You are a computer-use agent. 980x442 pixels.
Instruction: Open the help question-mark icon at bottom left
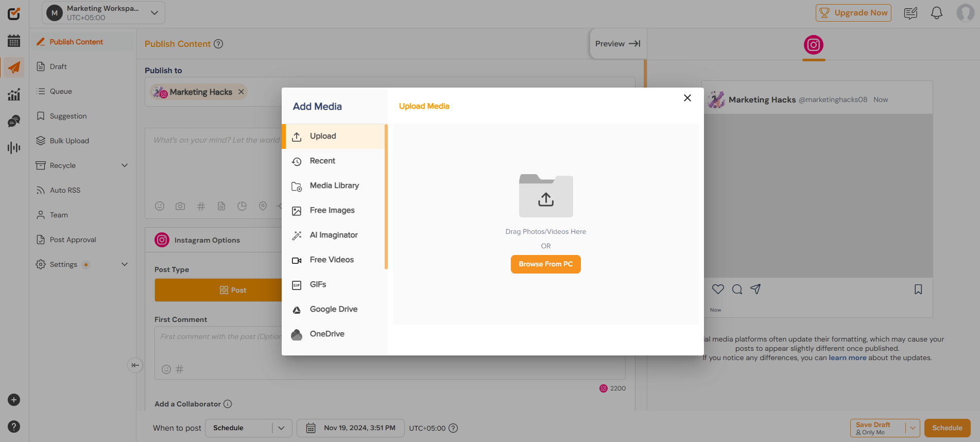click(x=14, y=427)
